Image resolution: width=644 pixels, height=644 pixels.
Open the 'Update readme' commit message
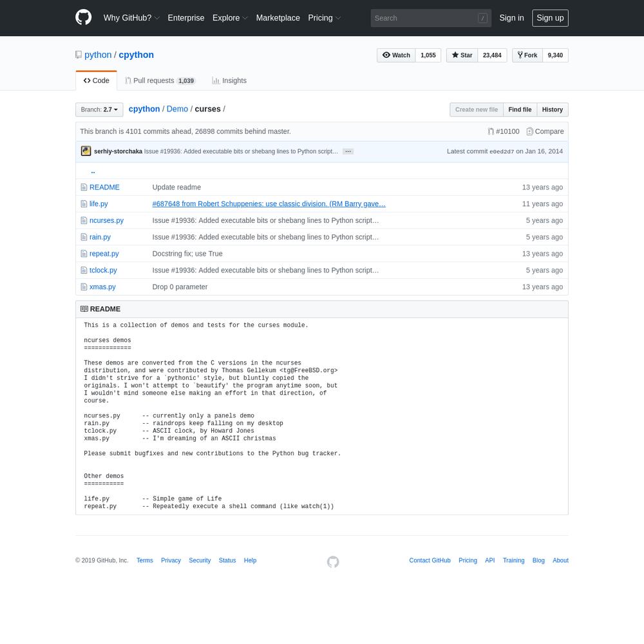176,187
